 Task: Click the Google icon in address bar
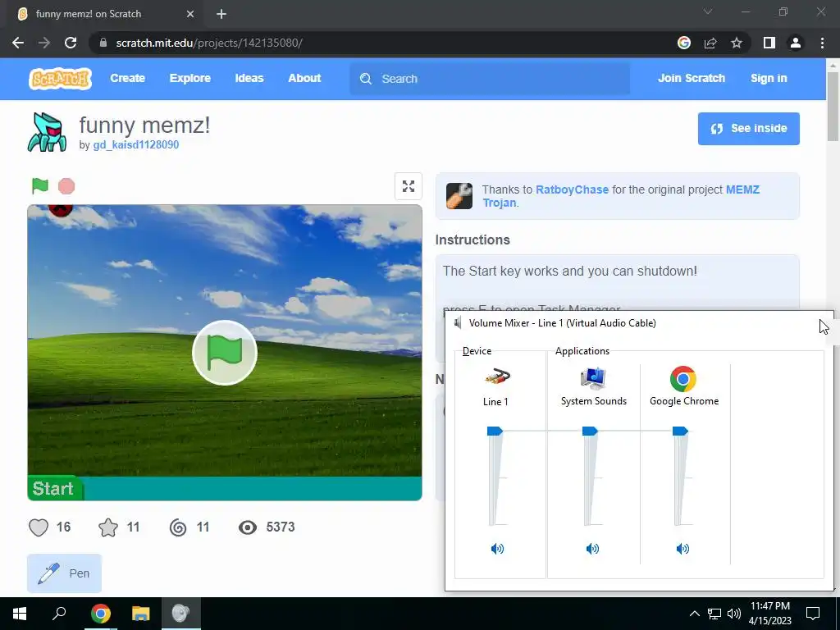tap(684, 43)
